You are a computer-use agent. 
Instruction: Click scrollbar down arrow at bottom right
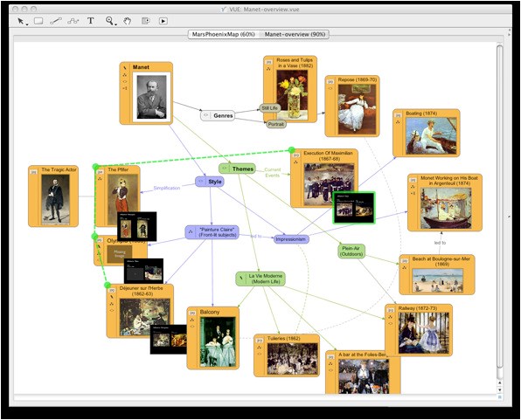tap(499, 389)
